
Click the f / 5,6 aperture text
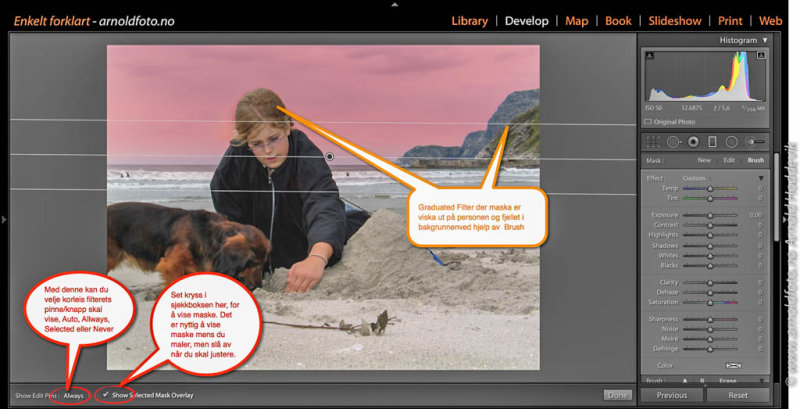tap(720, 108)
